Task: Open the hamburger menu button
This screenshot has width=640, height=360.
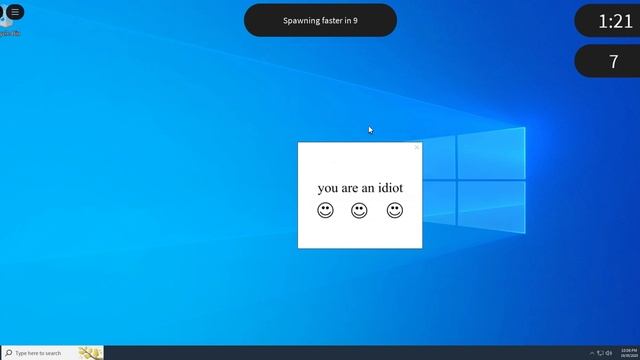Action: click(x=15, y=12)
